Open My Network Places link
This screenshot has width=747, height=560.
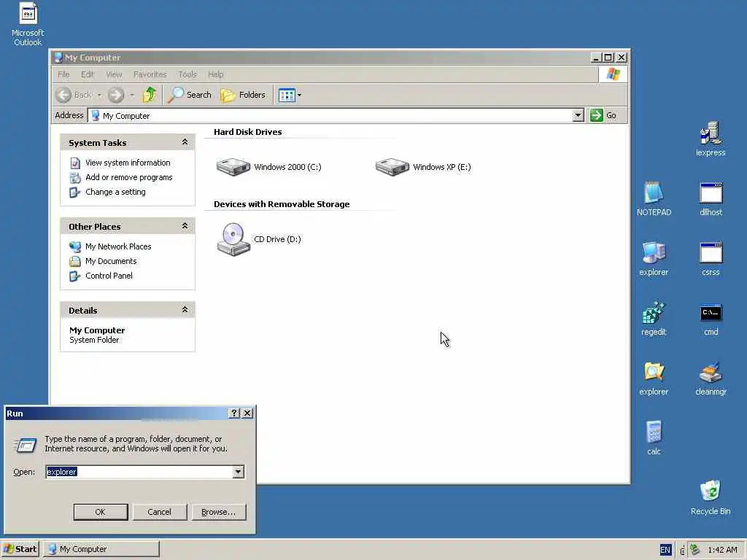(118, 246)
